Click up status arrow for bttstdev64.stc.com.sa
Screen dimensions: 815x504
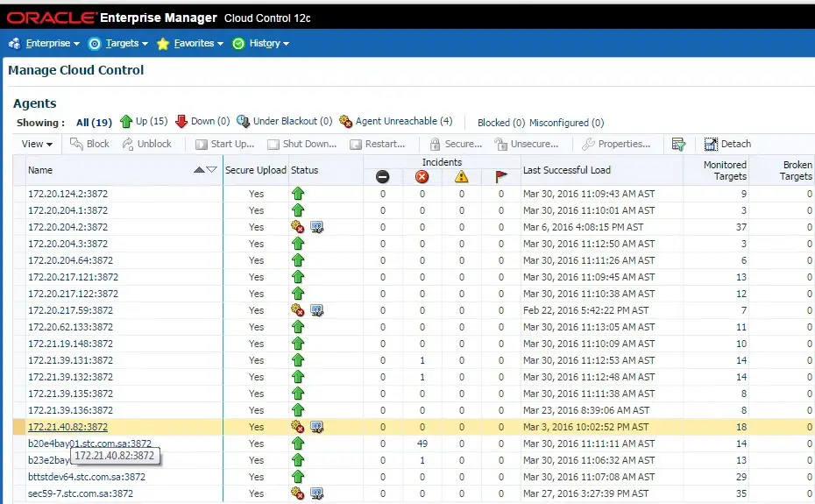pos(298,477)
